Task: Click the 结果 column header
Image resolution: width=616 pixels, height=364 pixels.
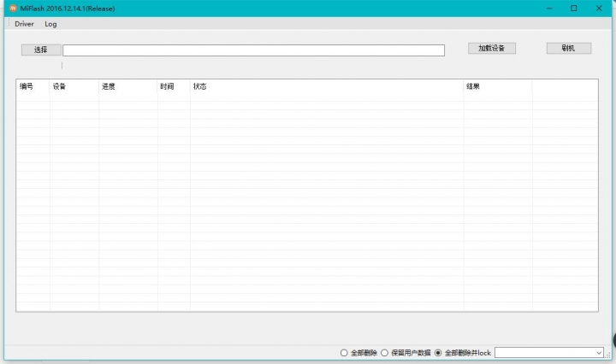Action: (498, 86)
